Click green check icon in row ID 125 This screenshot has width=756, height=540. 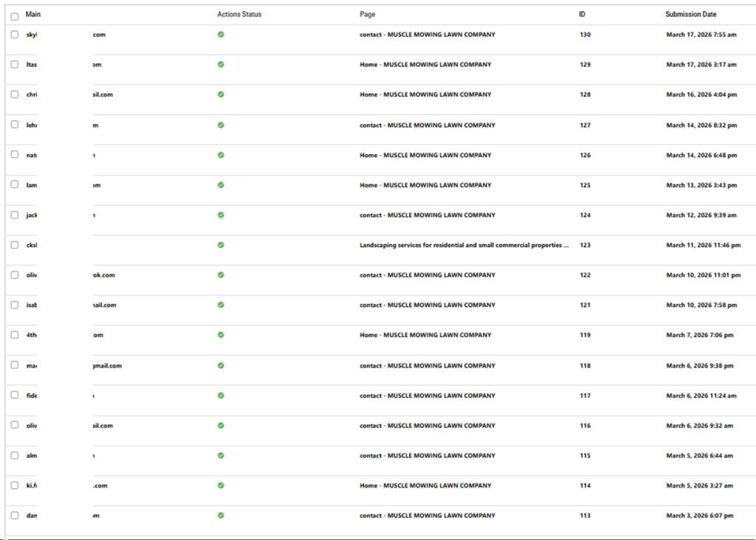221,185
